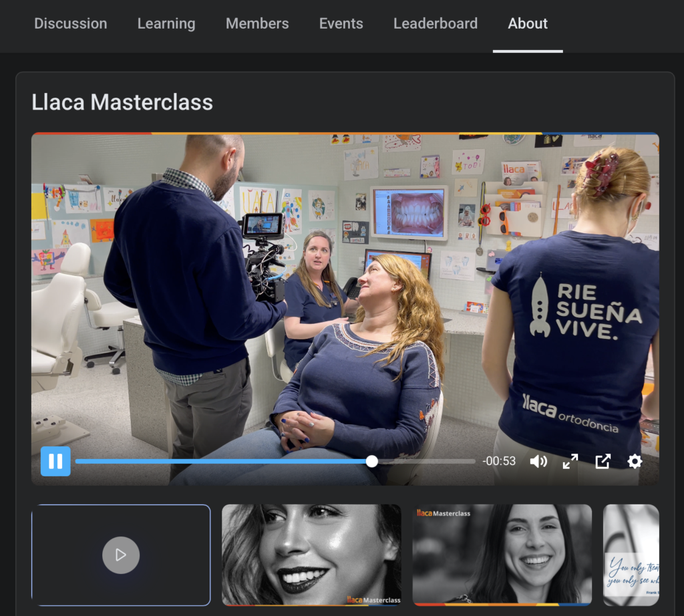This screenshot has height=616, width=684.
Task: Open the Events tab
Action: [x=341, y=23]
